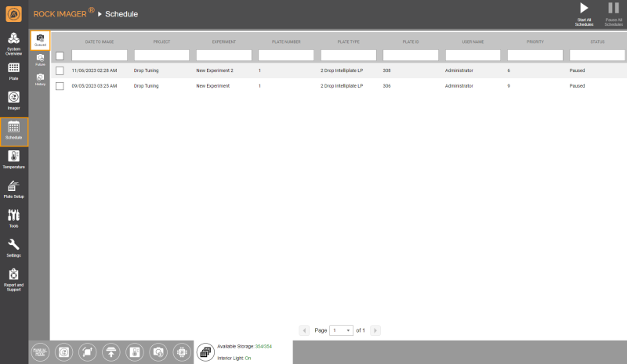Click the temperature icon in bottom toolbar
This screenshot has height=364, width=627.
(135, 352)
